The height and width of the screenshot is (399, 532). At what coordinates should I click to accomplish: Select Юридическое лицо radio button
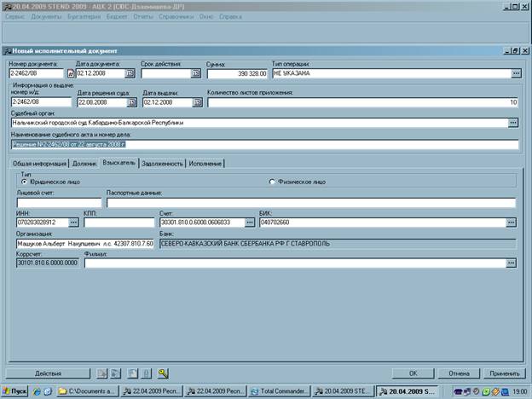point(24,182)
